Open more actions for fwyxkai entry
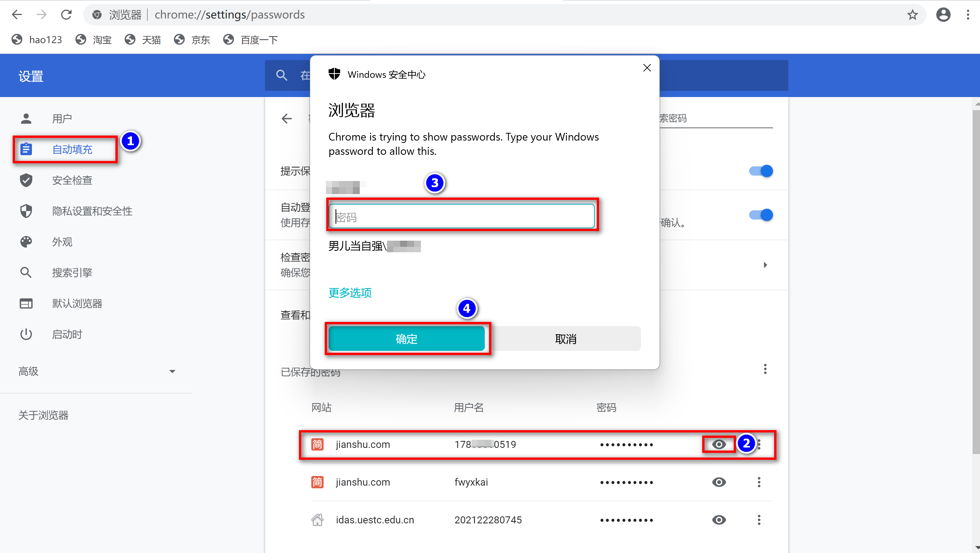 [x=759, y=482]
